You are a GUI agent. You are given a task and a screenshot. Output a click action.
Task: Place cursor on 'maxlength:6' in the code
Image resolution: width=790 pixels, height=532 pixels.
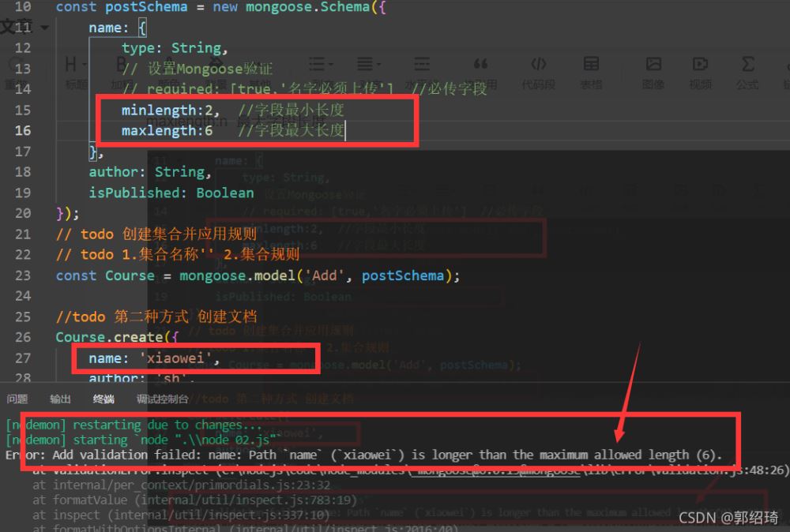coord(167,131)
